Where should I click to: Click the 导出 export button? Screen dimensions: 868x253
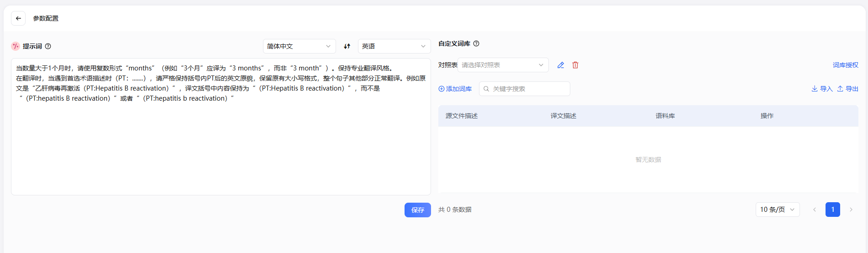847,89
